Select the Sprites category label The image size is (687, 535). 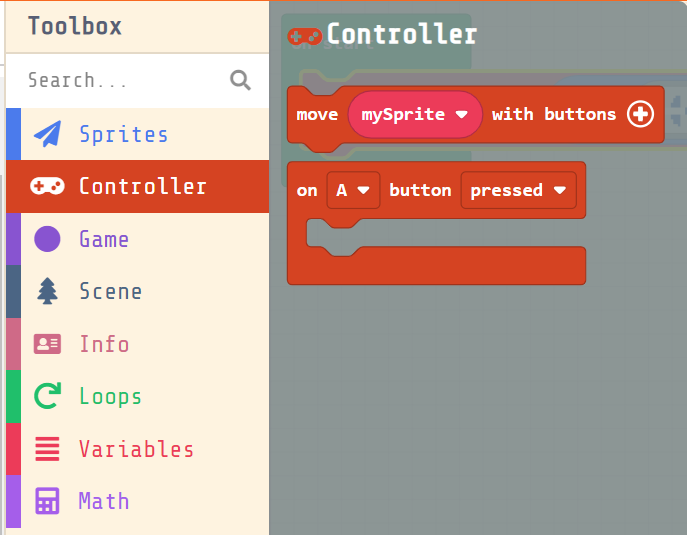124,134
